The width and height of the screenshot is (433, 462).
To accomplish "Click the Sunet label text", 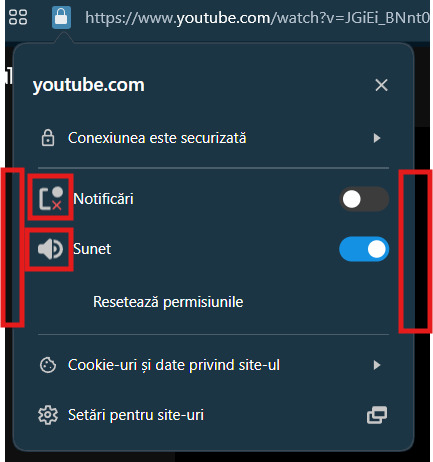I will pos(92,249).
